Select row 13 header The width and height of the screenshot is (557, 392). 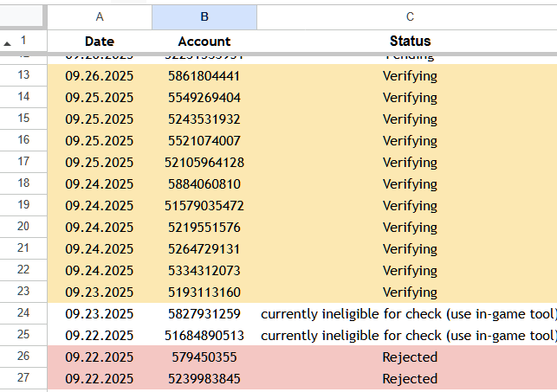23,75
